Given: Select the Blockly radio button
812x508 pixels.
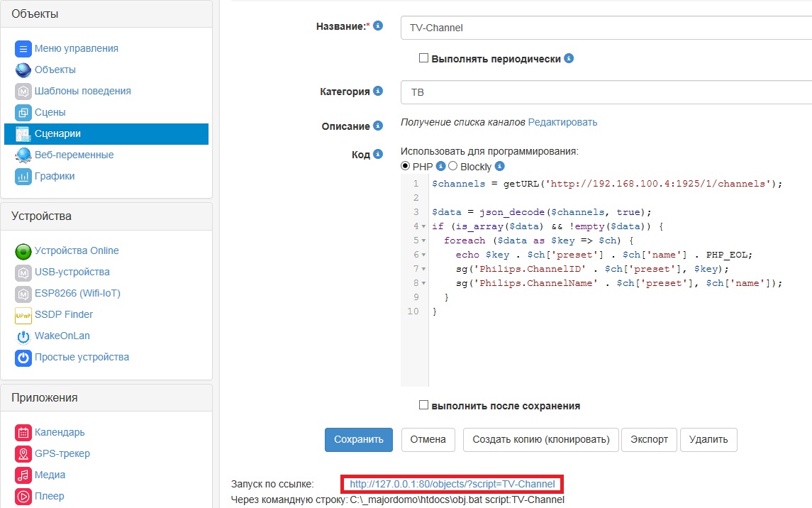Looking at the screenshot, I should (453, 167).
